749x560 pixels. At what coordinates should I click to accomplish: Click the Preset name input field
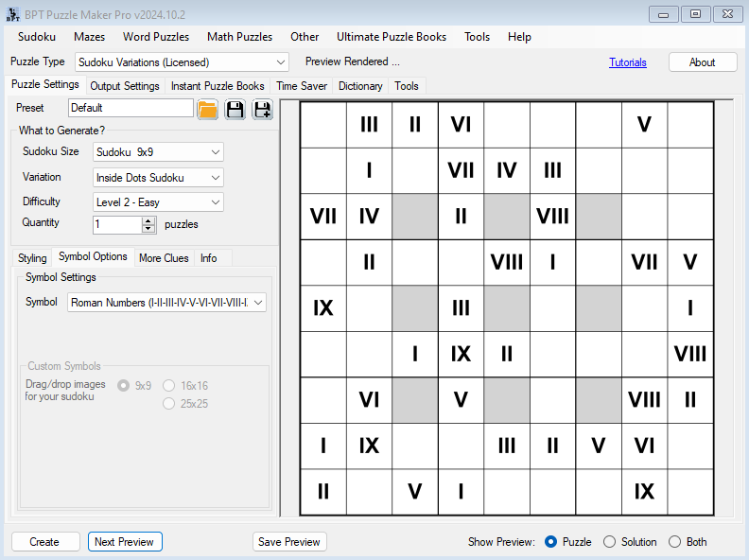tap(131, 108)
